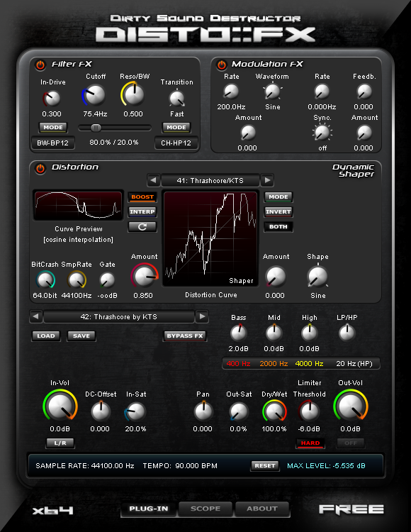Toggle the INVERT shaper switch
This screenshot has height=532, width=411.
click(x=278, y=211)
